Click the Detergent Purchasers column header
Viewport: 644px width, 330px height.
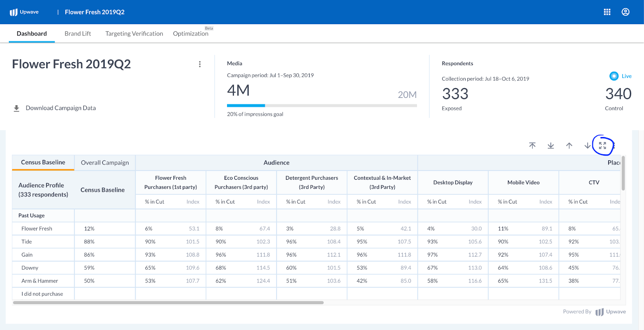(312, 183)
